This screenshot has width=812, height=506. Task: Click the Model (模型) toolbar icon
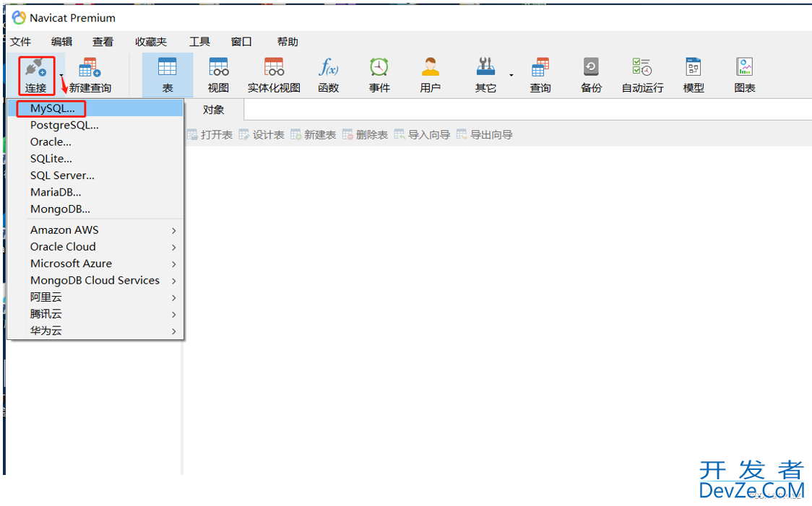coord(694,67)
